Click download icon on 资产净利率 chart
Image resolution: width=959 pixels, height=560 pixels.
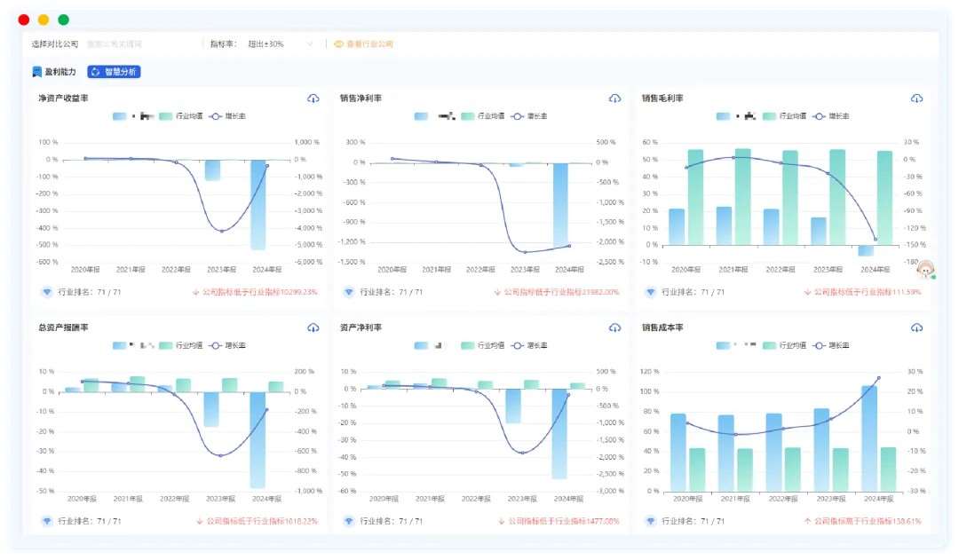[x=614, y=328]
